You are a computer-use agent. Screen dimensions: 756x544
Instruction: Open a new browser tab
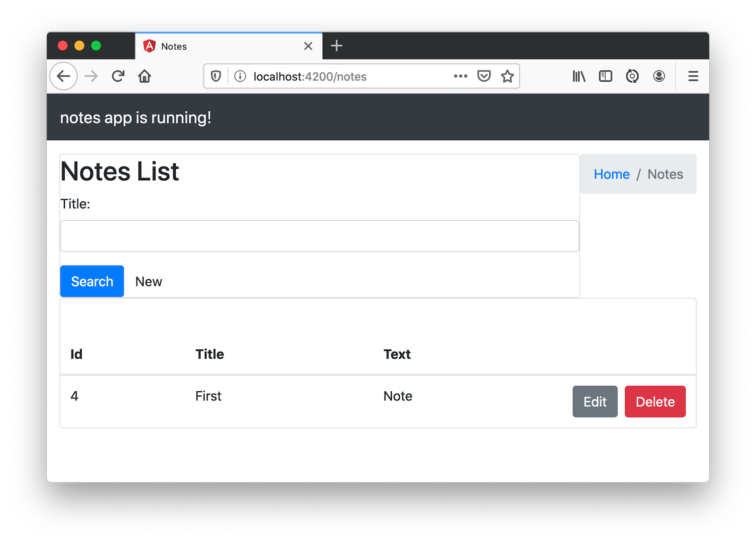(336, 46)
